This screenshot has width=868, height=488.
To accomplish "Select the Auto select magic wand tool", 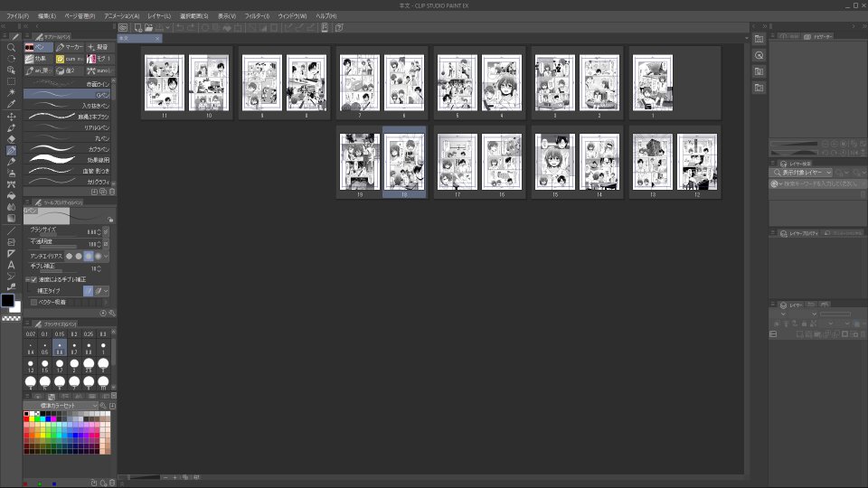I will 11,92.
